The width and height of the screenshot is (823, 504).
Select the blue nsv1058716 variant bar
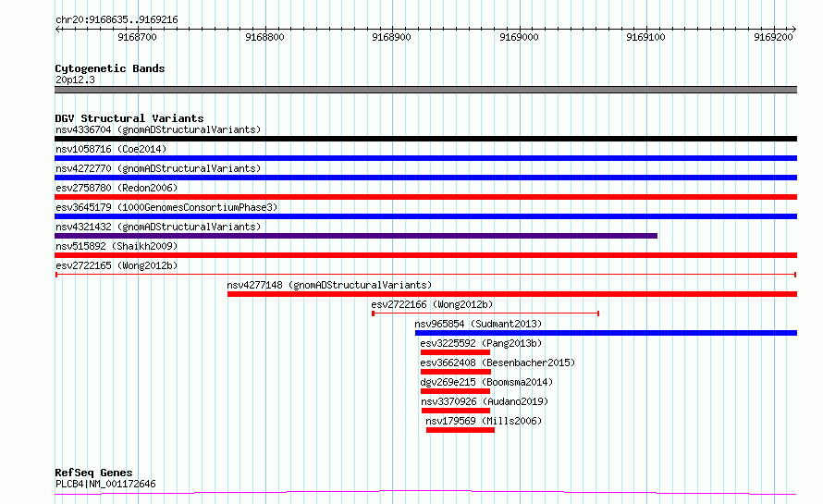(425, 158)
